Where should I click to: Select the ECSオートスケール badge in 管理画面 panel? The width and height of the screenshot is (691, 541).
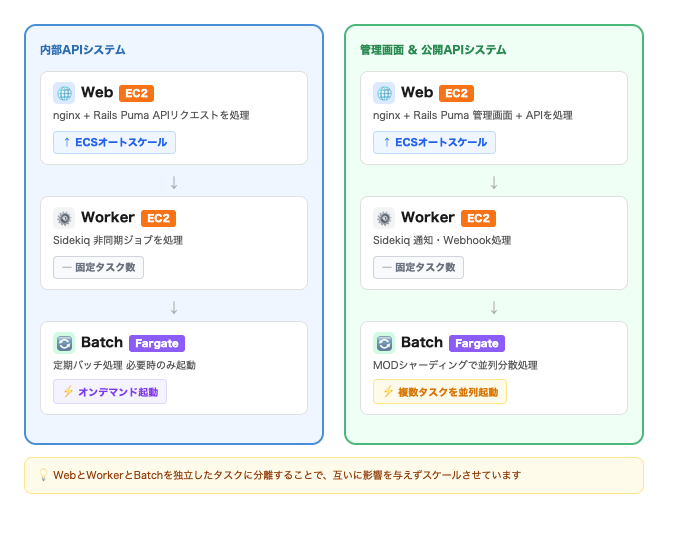tap(434, 142)
